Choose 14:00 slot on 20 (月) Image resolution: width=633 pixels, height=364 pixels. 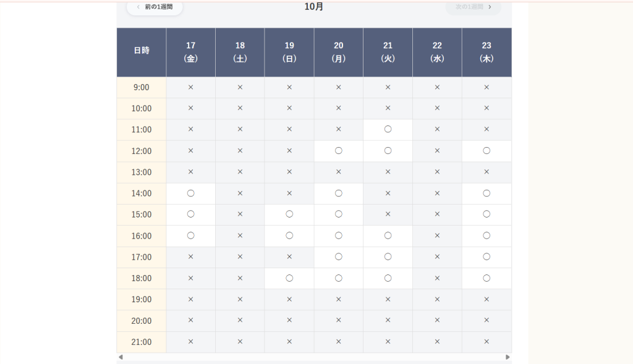tap(338, 193)
